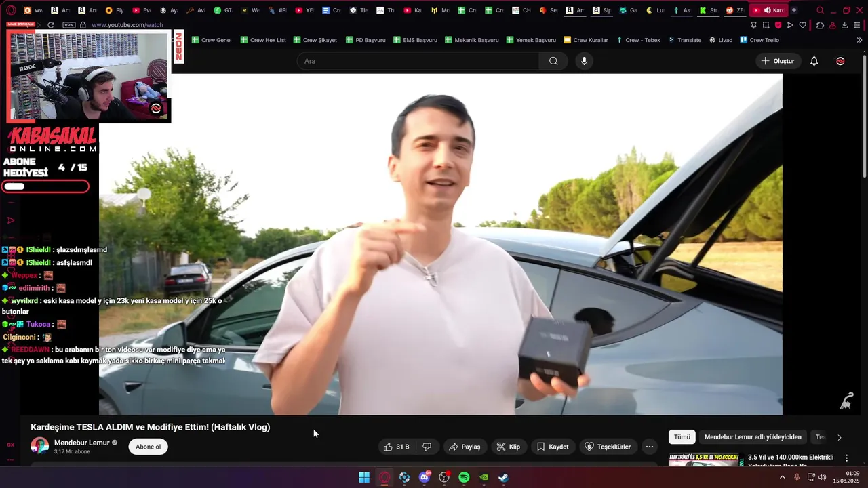Open the EMS Başvuru bookmark
This screenshot has width=868, height=488.
415,40
